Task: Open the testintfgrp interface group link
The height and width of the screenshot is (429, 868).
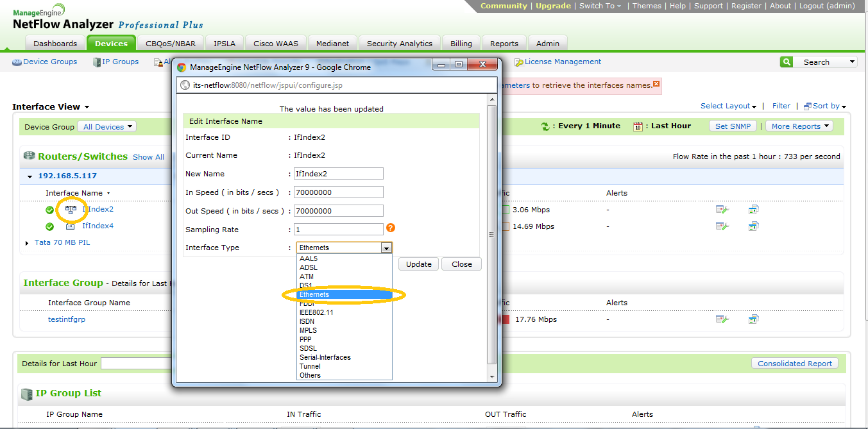Action: pos(67,319)
